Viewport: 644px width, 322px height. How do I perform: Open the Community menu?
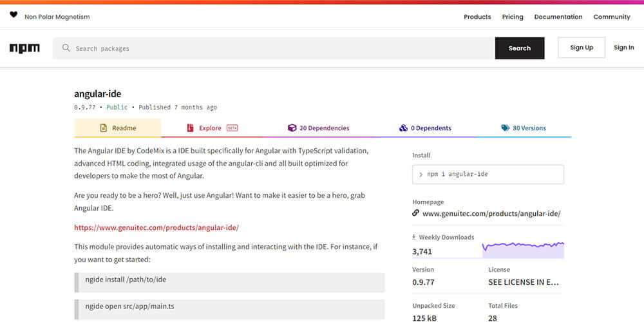(x=612, y=17)
